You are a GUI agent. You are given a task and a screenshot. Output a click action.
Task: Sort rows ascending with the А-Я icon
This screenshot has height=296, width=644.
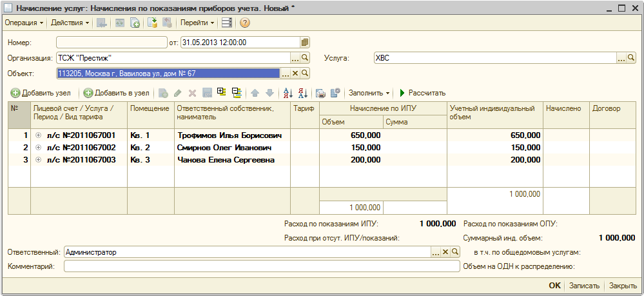[x=288, y=93]
